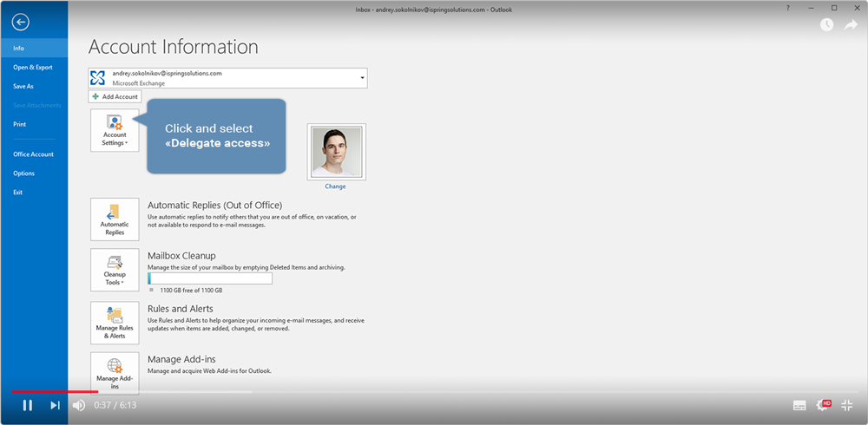Click the Add Account button
This screenshot has height=425, width=868.
pos(115,96)
